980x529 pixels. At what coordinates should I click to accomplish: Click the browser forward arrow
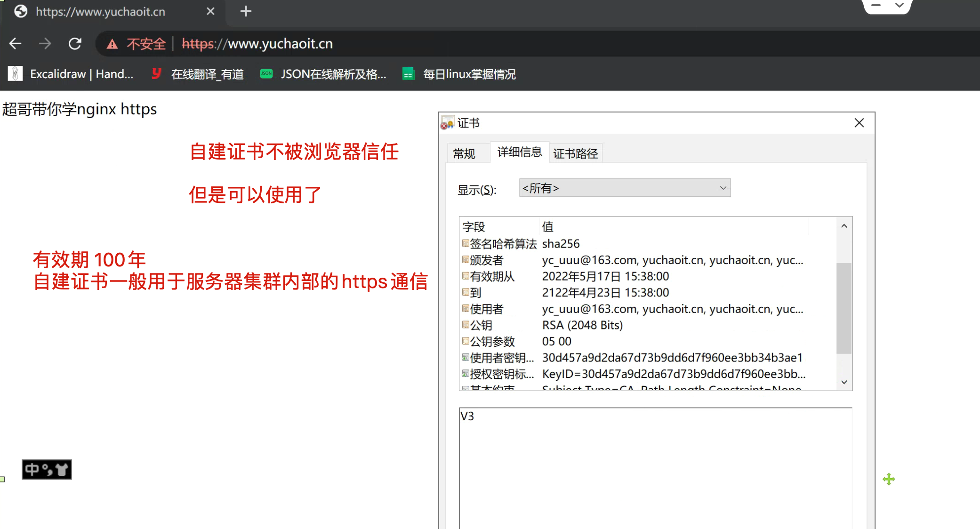[45, 44]
